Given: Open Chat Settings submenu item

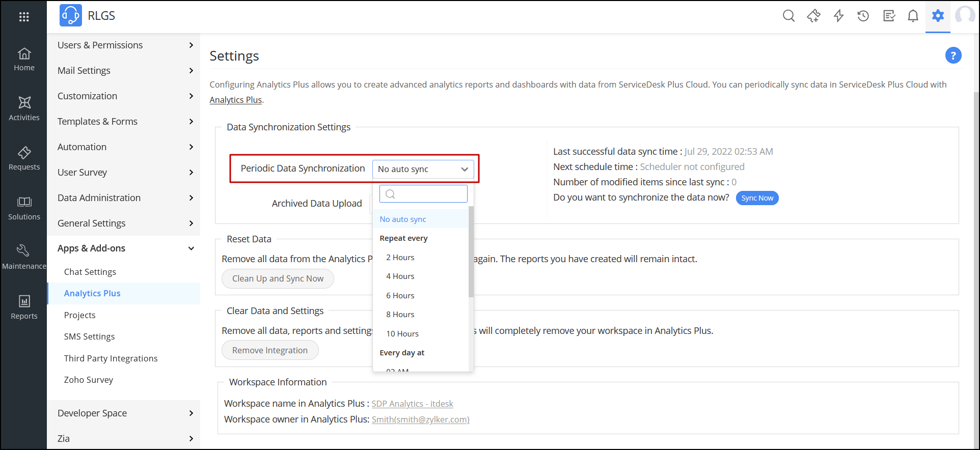Looking at the screenshot, I should coord(90,272).
